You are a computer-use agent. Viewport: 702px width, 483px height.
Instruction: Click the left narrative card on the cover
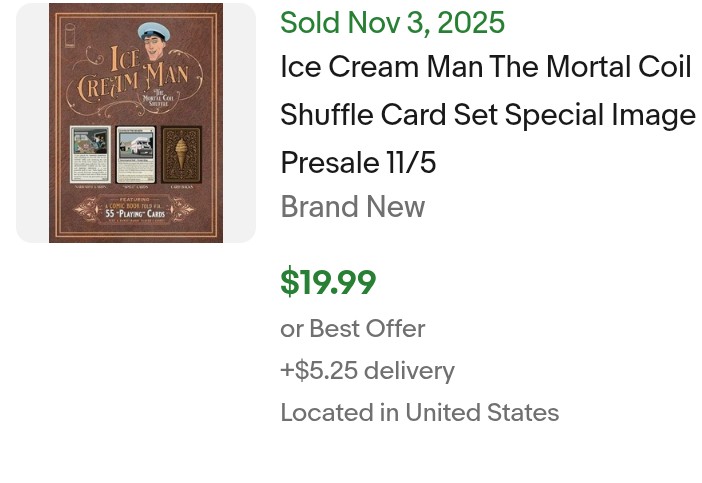(89, 154)
